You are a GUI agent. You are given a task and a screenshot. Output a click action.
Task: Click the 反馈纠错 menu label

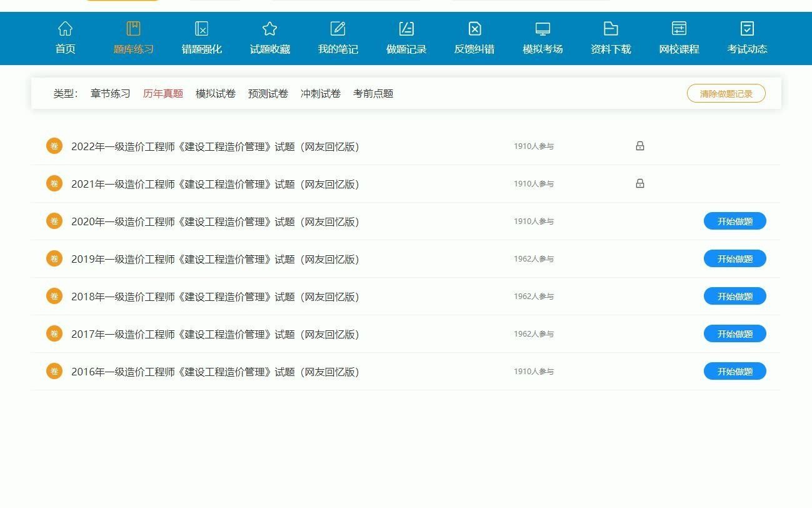click(474, 49)
